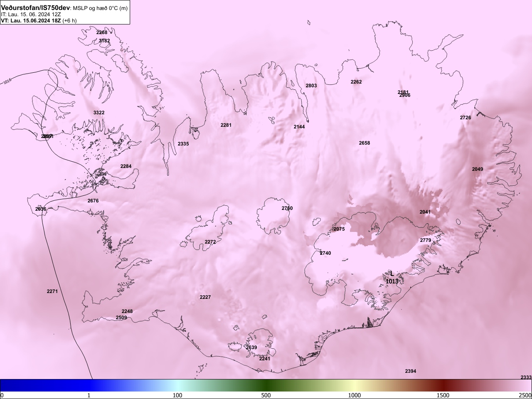
Task: Click the 'IT: Lau. 15. 06. 2024 12Z' line
Action: (31, 14)
